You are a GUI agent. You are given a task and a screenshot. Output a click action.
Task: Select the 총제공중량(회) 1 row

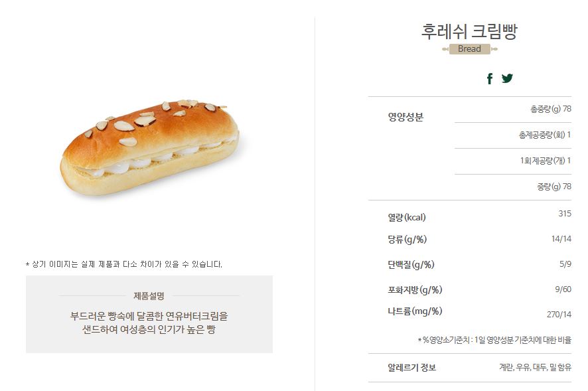[x=513, y=135]
